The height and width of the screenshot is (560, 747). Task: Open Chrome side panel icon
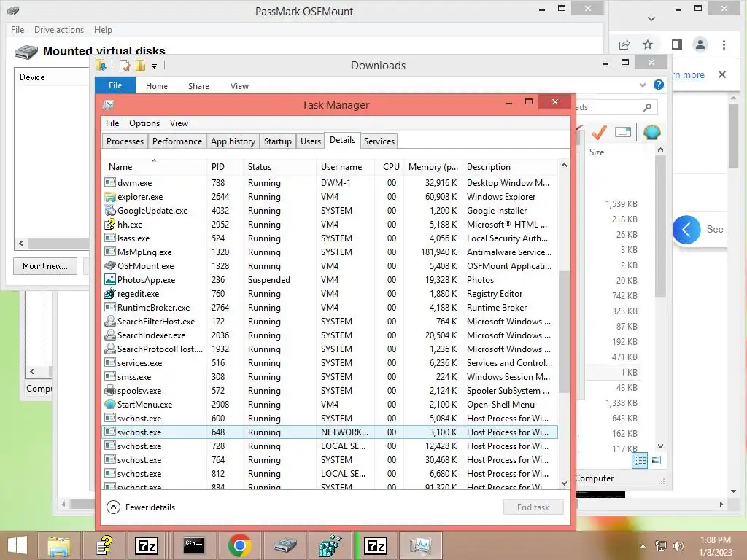(x=676, y=44)
